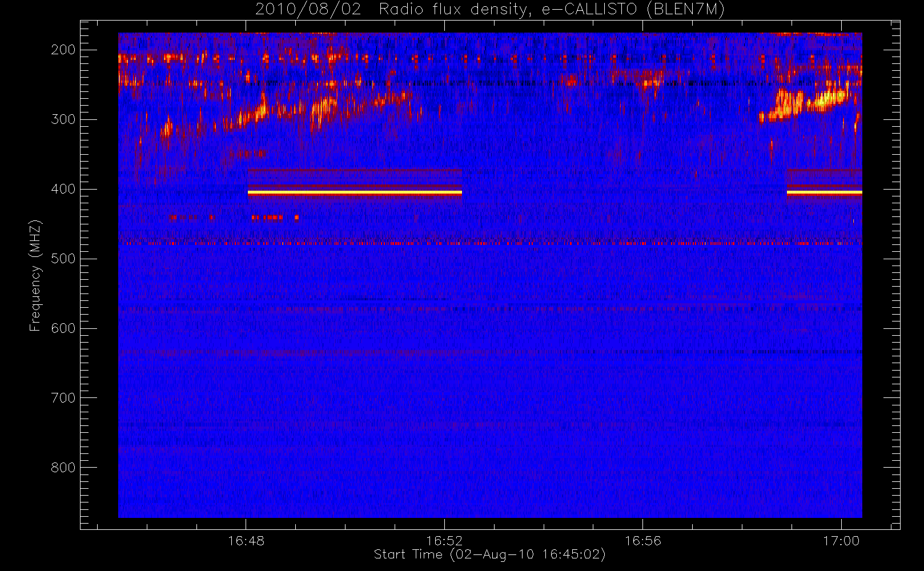Click the 600 frequency tick label
The height and width of the screenshot is (571, 924).
(63, 328)
